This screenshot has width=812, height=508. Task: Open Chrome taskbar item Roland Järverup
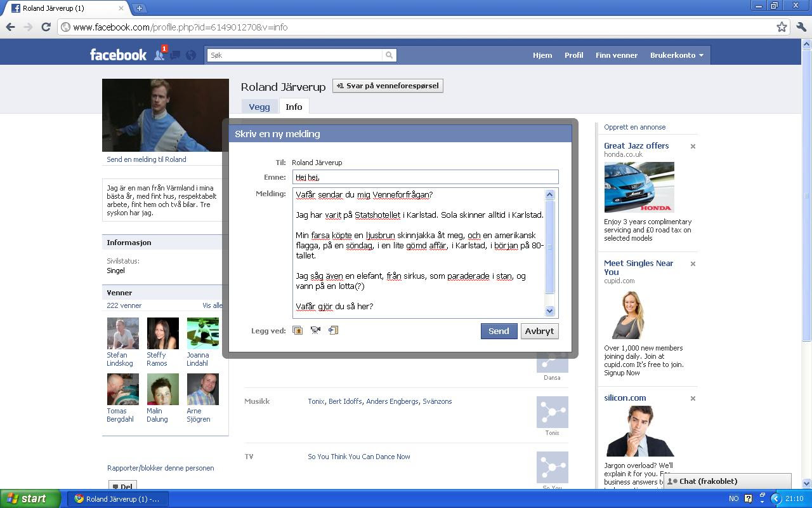[x=118, y=498]
